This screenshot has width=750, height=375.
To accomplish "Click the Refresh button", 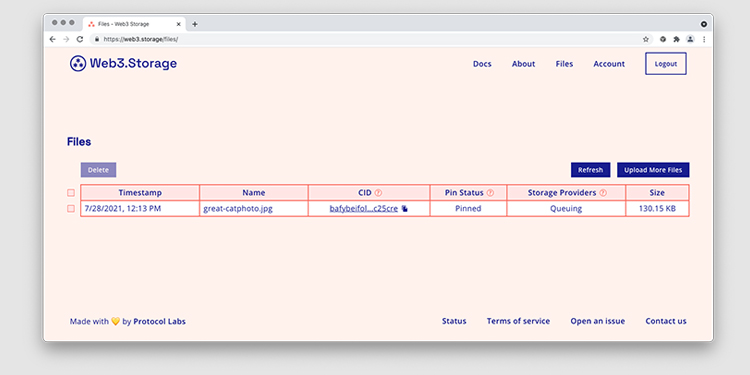I will click(591, 170).
